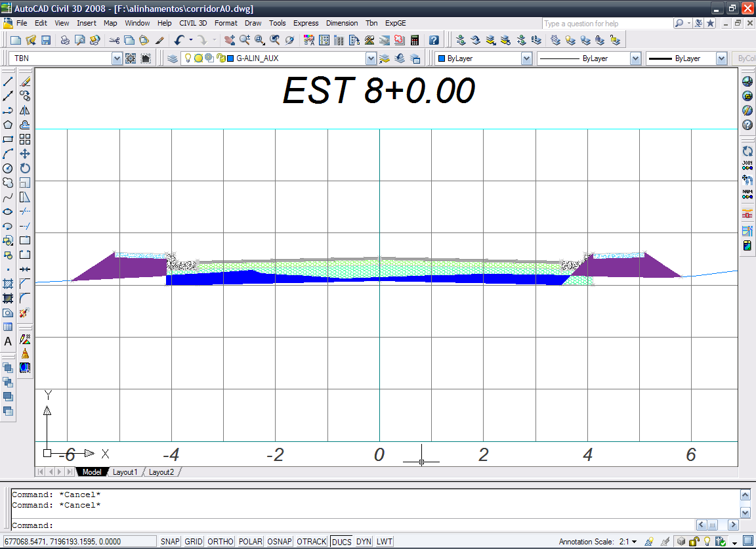
Task: Click the Command line input
Action: coord(352,525)
